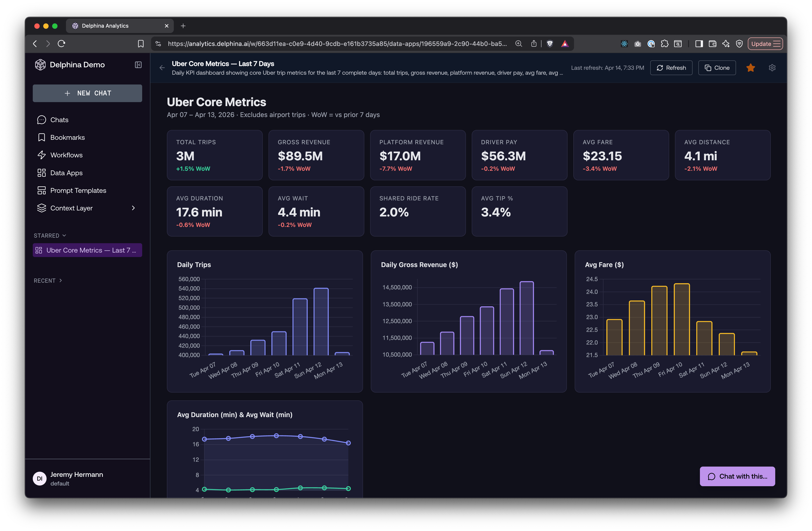Expand the RECENT section
Image resolution: width=812 pixels, height=531 pixels.
48,280
